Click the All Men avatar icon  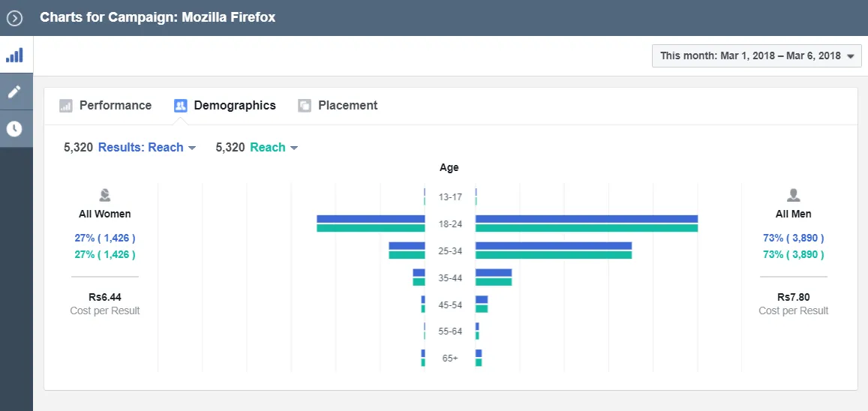coord(793,195)
